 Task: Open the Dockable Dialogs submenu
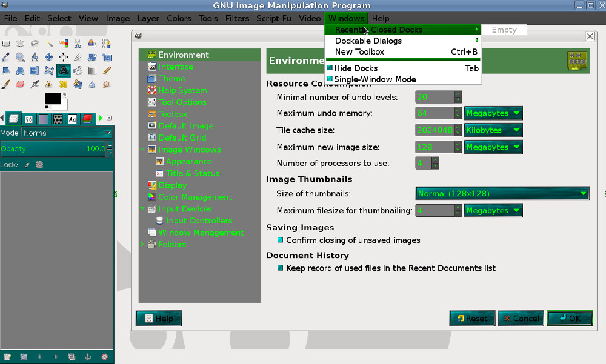(403, 41)
